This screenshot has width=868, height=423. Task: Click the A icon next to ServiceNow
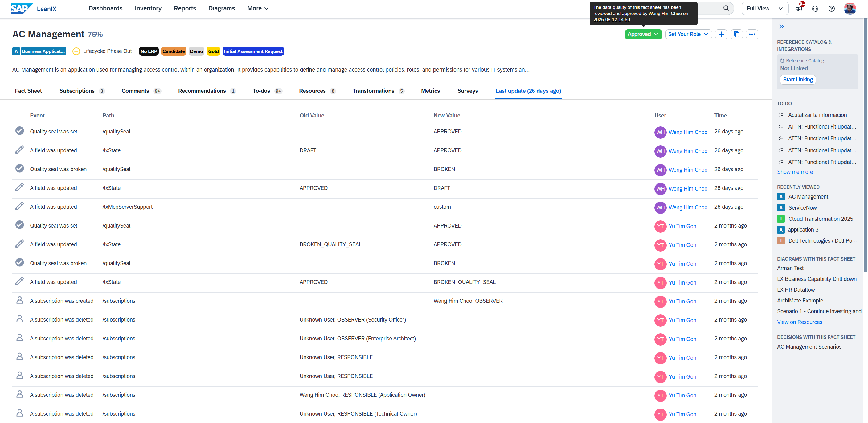pyautogui.click(x=781, y=207)
